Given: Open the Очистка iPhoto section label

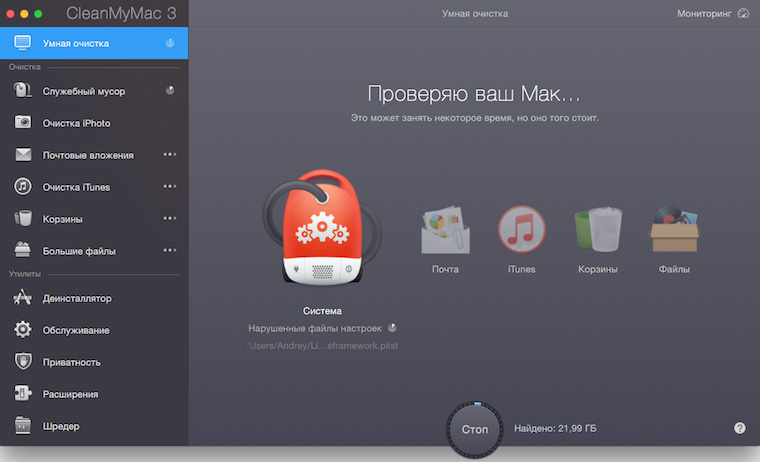Looking at the screenshot, I should 77,123.
